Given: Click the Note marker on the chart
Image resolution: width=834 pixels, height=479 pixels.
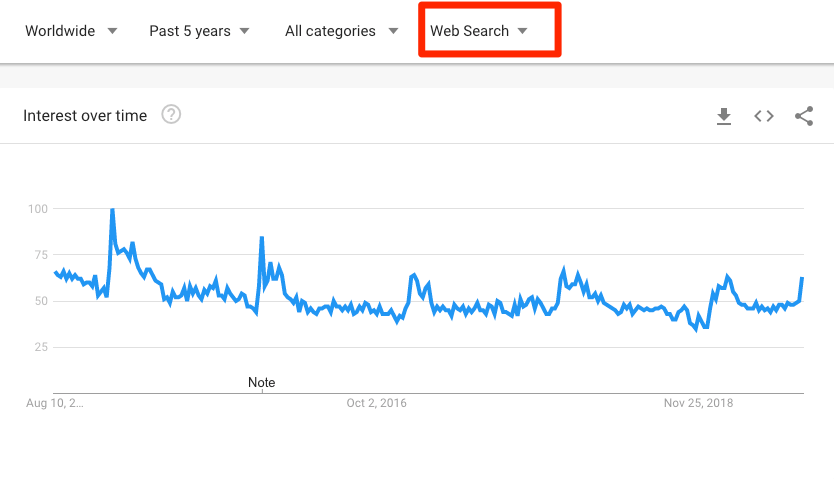Looking at the screenshot, I should tap(262, 383).
